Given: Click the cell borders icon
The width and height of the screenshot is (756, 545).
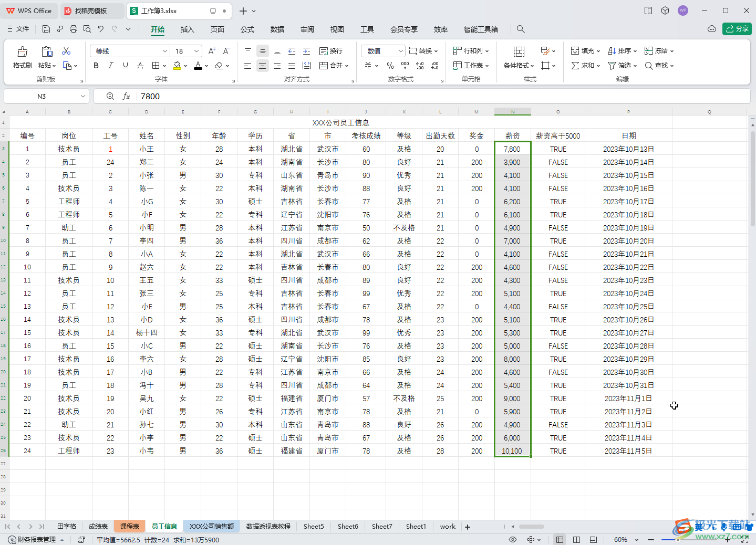Looking at the screenshot, I should click(x=156, y=66).
